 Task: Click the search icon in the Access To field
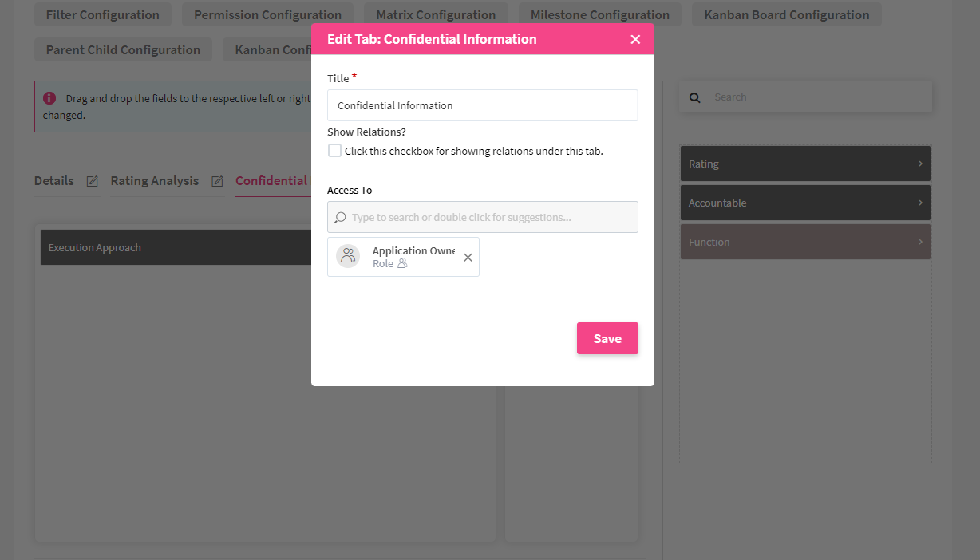click(x=340, y=217)
